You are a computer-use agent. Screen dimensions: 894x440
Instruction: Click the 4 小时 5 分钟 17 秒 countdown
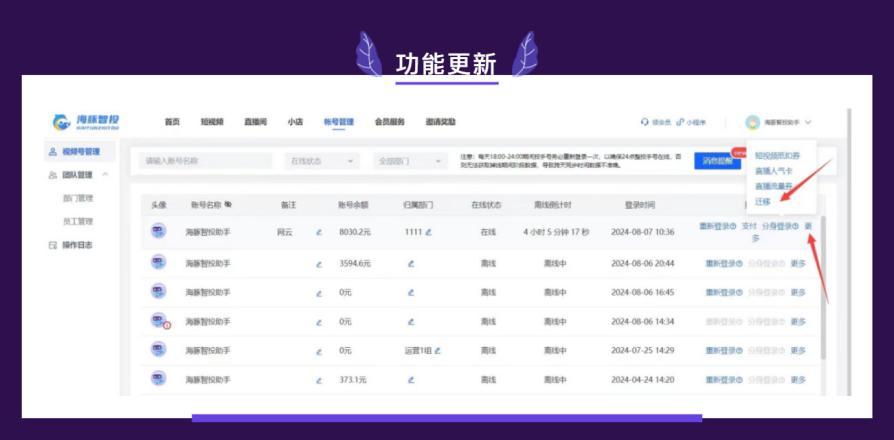coord(556,232)
